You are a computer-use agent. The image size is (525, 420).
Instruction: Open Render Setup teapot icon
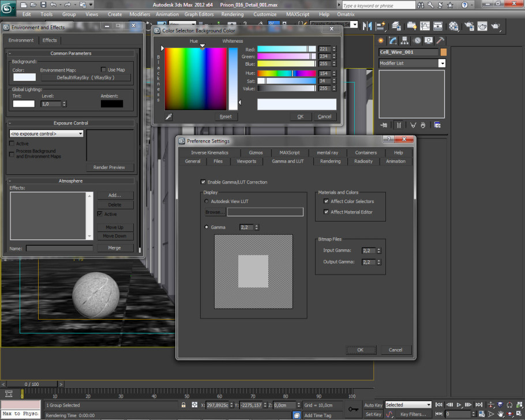coord(470,26)
